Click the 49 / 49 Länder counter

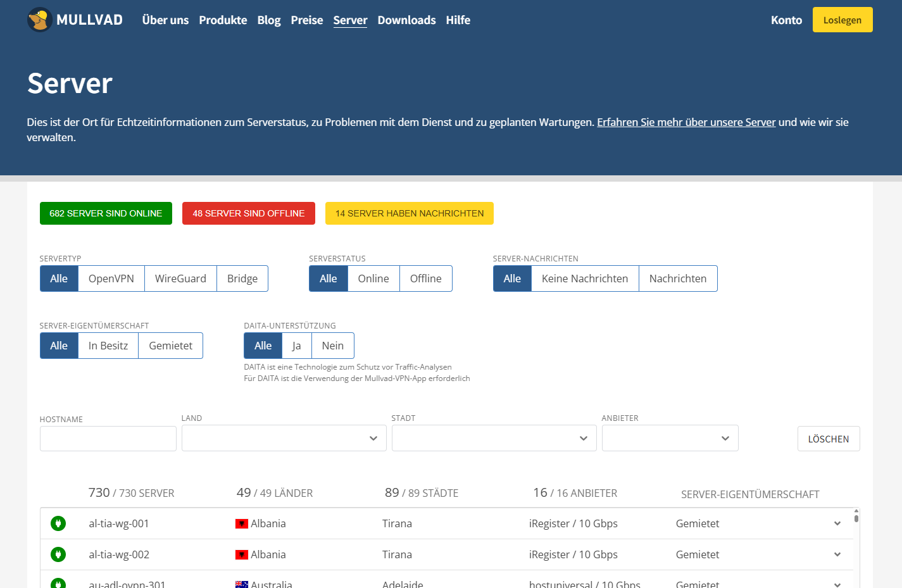pos(275,492)
